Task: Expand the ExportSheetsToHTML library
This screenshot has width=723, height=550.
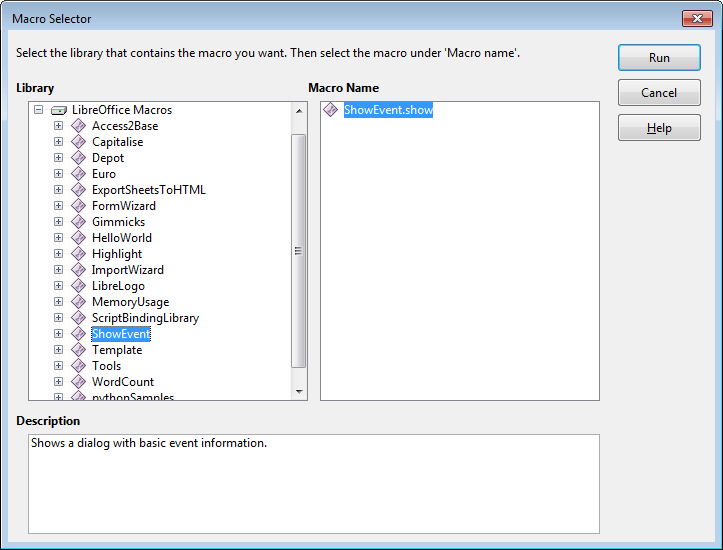Action: [58, 189]
